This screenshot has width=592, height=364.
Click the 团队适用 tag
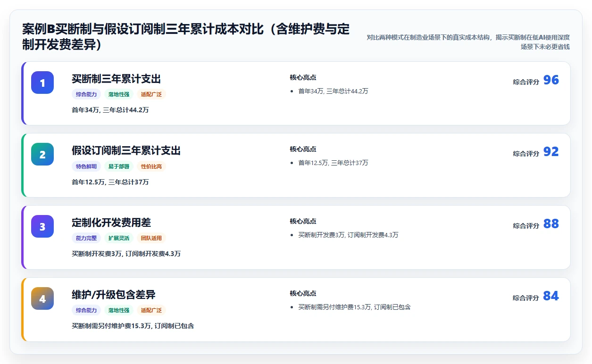[151, 238]
